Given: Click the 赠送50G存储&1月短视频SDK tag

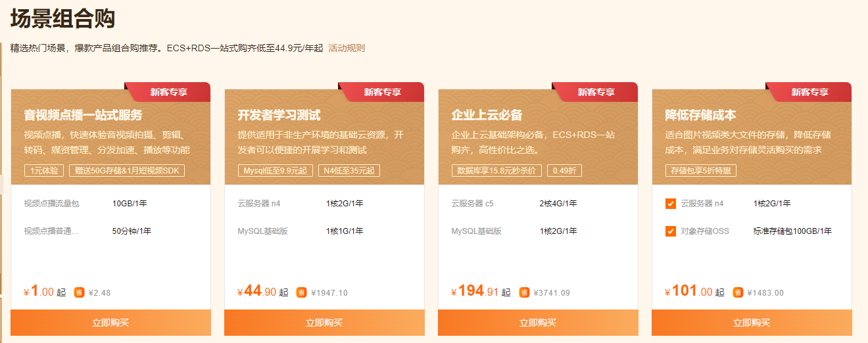Looking at the screenshot, I should 127,171.
